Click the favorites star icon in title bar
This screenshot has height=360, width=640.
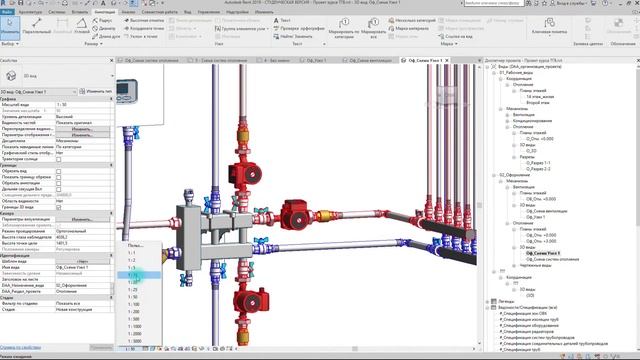tap(544, 3)
